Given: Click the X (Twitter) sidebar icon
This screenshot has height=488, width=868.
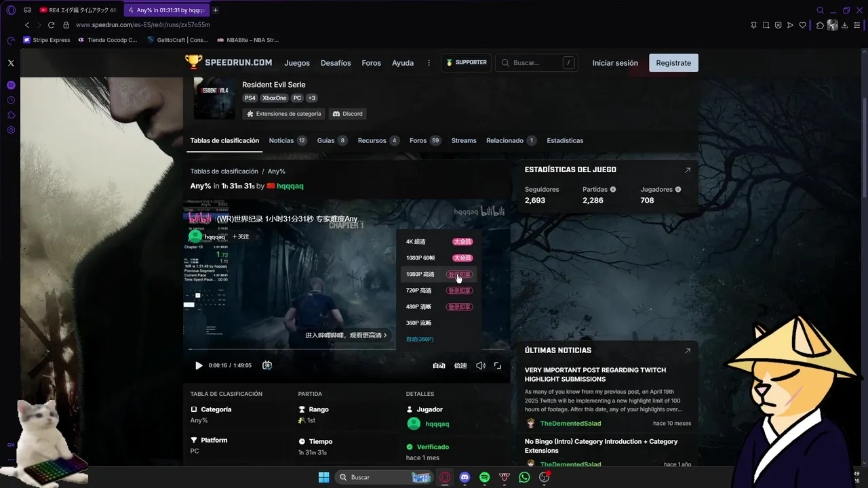Looking at the screenshot, I should tap(11, 63).
